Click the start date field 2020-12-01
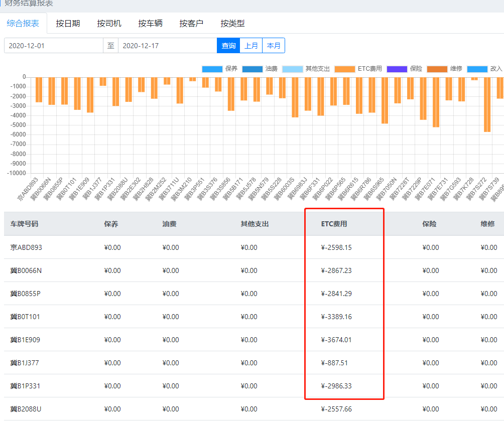This screenshot has width=504, height=423. pyautogui.click(x=53, y=46)
